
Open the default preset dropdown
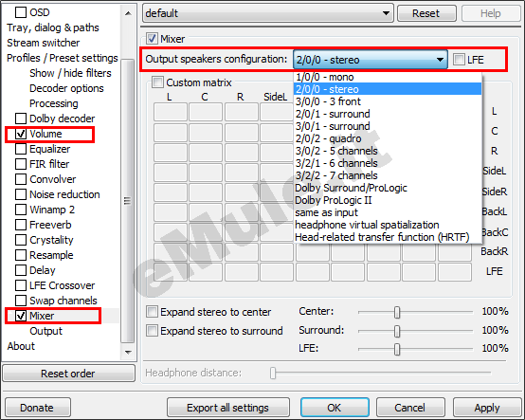click(x=268, y=13)
